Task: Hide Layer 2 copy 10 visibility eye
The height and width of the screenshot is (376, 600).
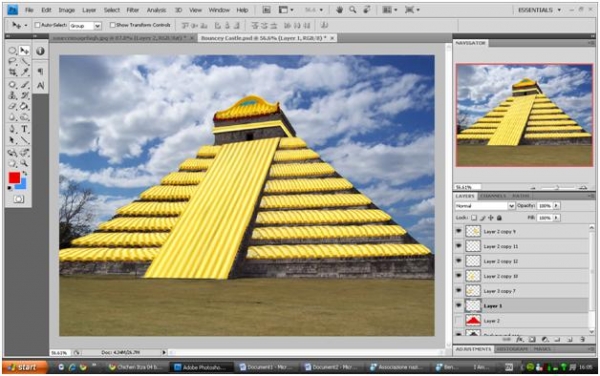Action: (458, 275)
